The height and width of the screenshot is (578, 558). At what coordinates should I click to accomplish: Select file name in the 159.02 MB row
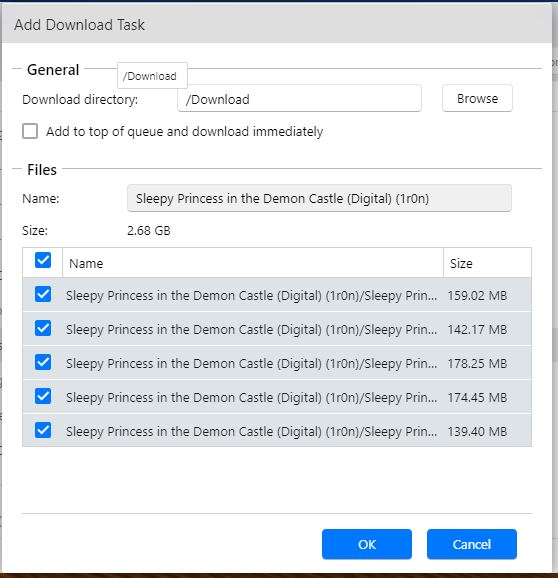[x=252, y=295]
